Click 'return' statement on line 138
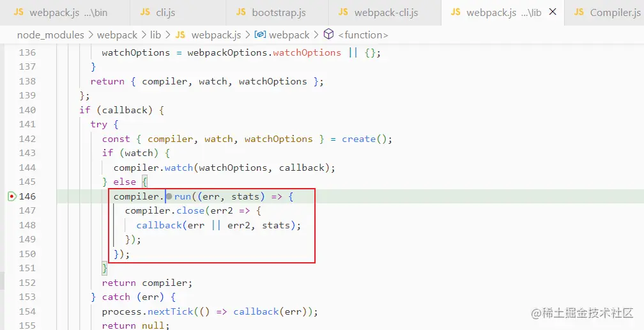 click(107, 81)
